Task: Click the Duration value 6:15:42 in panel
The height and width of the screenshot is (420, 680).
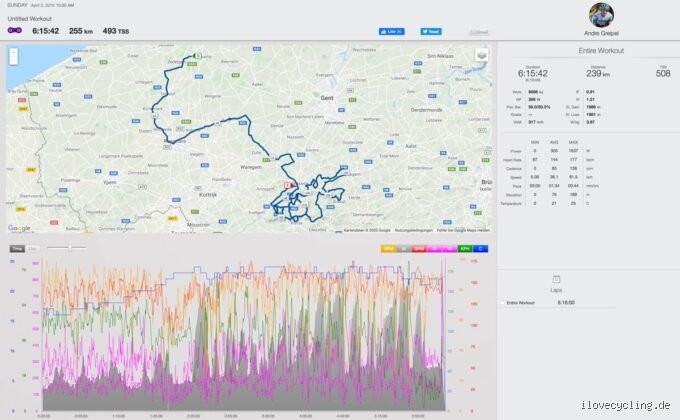Action: coord(533,73)
